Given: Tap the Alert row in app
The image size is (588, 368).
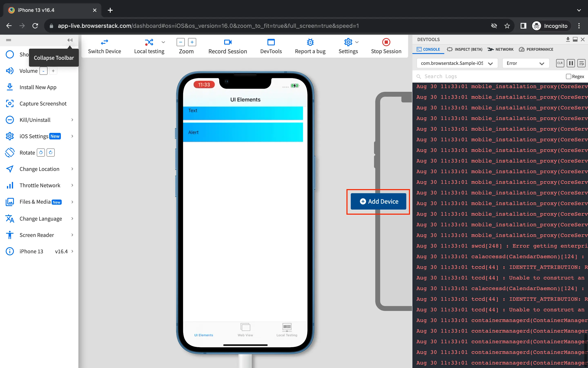Looking at the screenshot, I should tap(243, 132).
